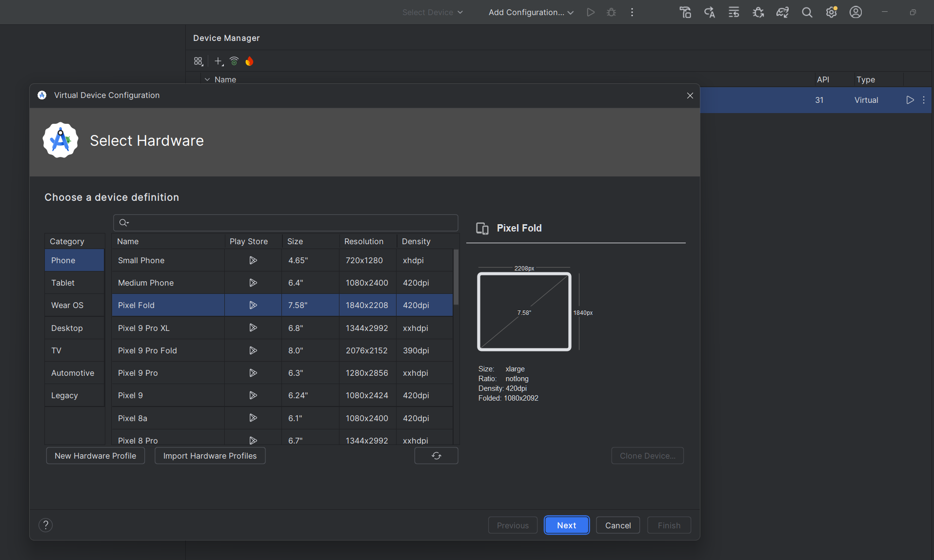
Task: Click the 1840x2208 resolution cell
Action: pyautogui.click(x=367, y=305)
